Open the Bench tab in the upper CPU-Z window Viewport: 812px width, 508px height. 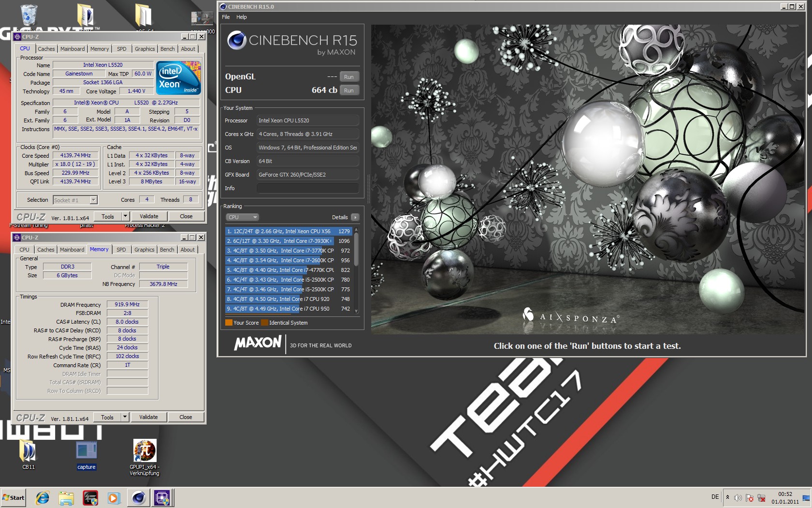(x=167, y=49)
